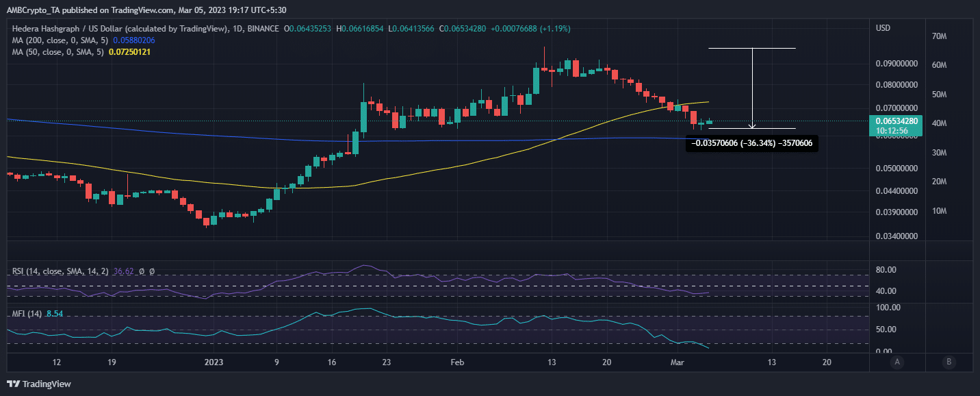Click the 23 date label on time axis

point(387,362)
